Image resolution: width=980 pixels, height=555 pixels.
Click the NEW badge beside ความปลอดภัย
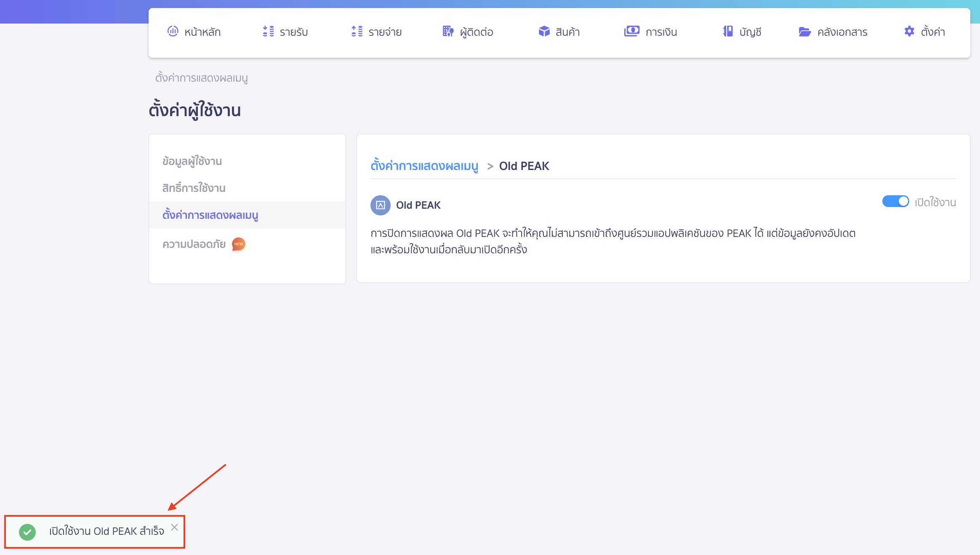click(239, 244)
